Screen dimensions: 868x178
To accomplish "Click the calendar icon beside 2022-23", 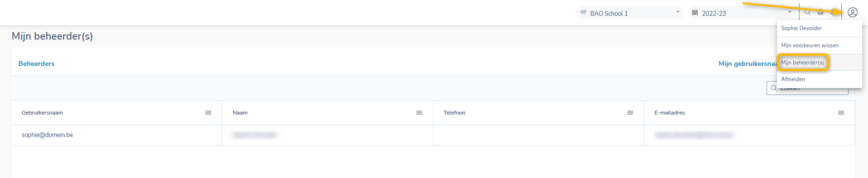I will tap(695, 12).
